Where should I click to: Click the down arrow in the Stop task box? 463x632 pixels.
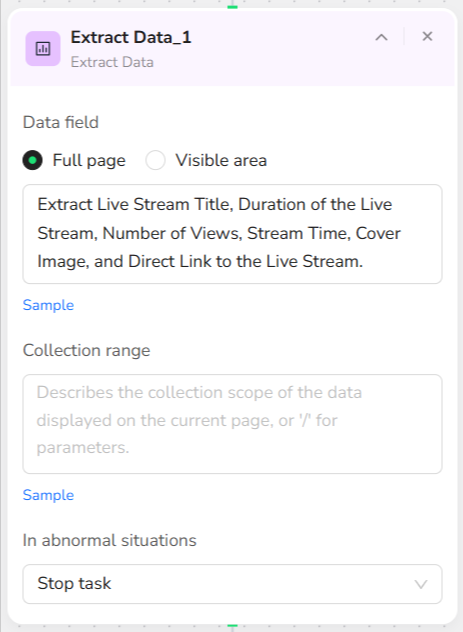click(x=421, y=584)
